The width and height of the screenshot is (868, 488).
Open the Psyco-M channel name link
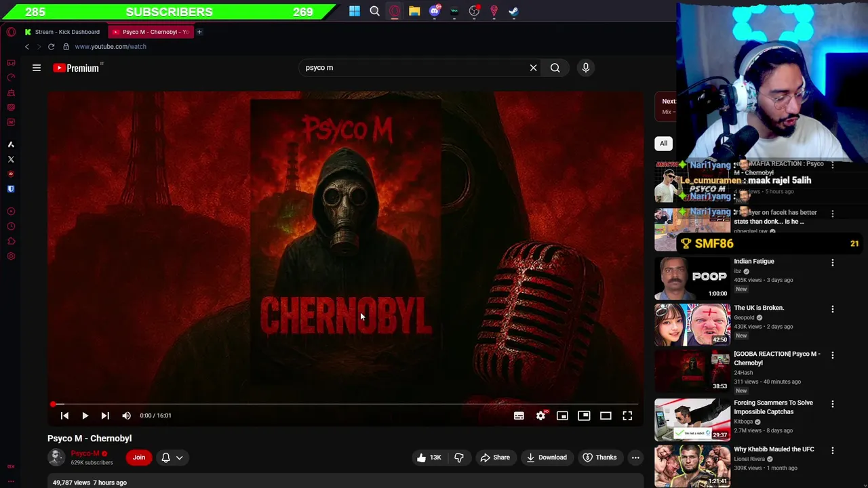[x=85, y=453]
